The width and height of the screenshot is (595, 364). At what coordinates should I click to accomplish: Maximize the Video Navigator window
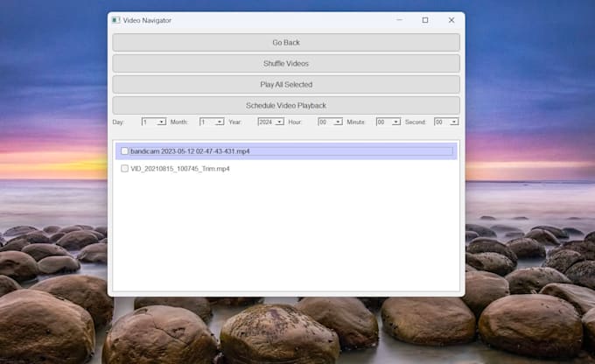click(x=425, y=20)
